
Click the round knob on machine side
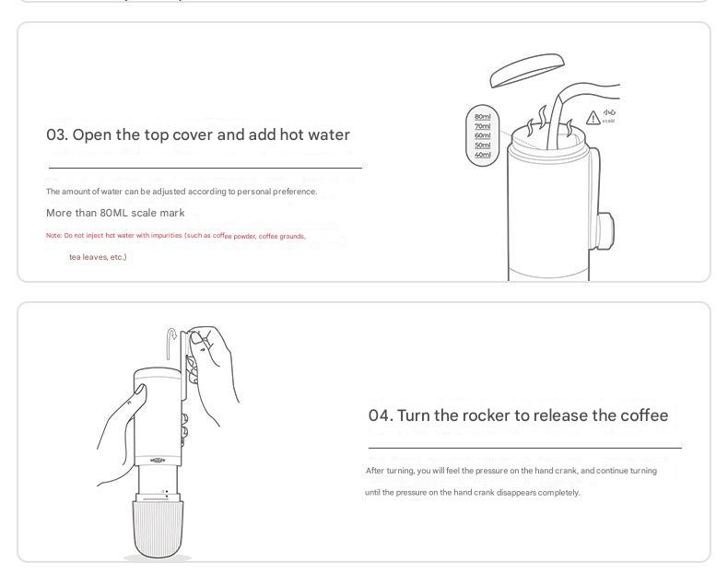click(x=605, y=229)
